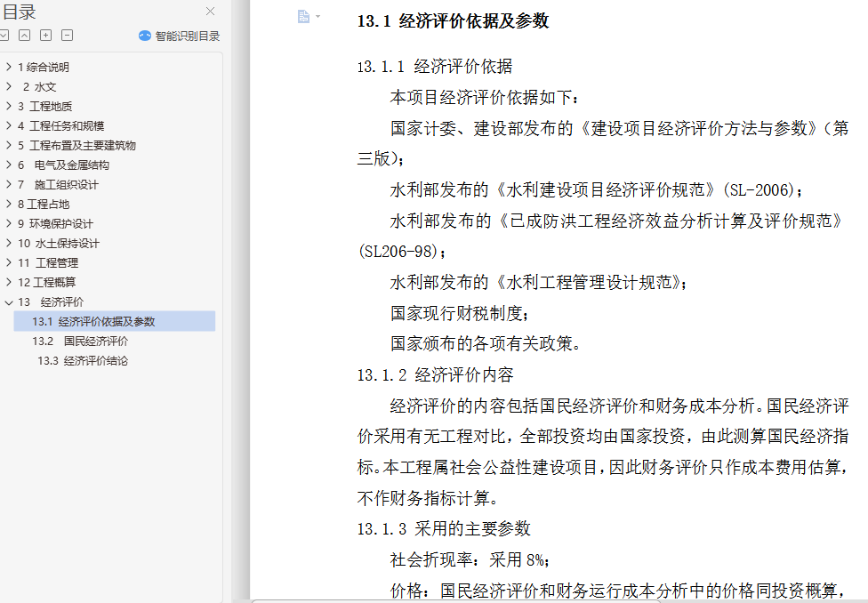Open the dropdown arrow next to page icon
The height and width of the screenshot is (603, 868).
pos(317,17)
